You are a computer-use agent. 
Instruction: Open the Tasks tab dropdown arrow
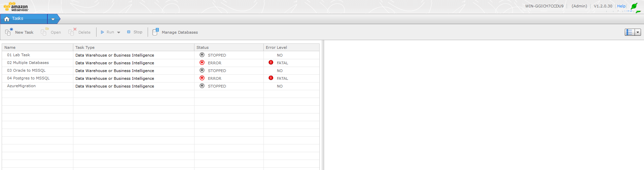53,19
